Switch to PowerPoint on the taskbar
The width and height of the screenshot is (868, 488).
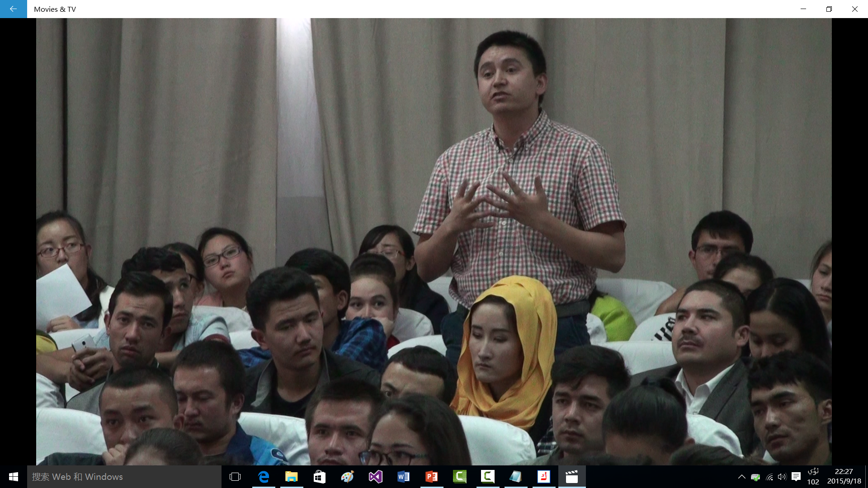tap(432, 477)
